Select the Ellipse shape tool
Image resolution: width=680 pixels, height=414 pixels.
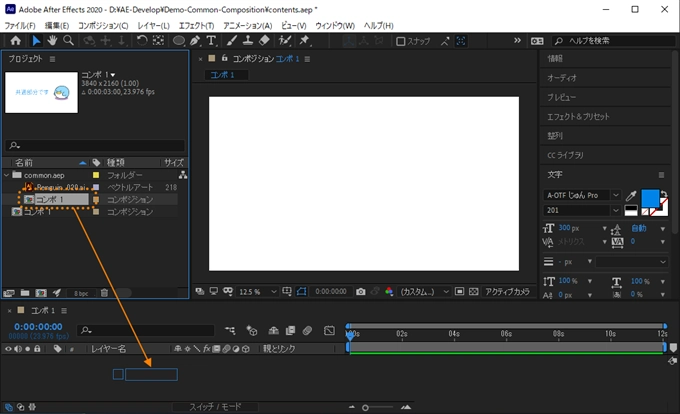[179, 41]
